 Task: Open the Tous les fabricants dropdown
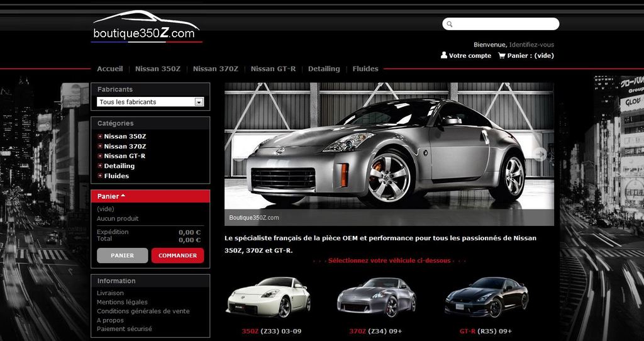tap(150, 102)
